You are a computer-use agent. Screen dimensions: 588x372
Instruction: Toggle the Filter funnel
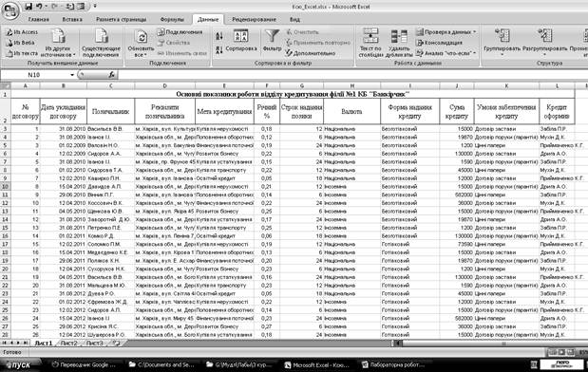tap(272, 41)
